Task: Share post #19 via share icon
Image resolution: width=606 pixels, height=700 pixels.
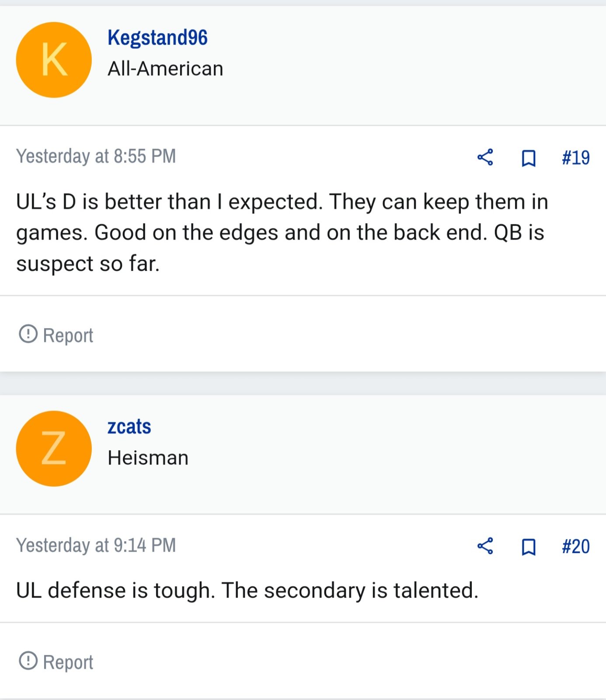Action: click(485, 157)
